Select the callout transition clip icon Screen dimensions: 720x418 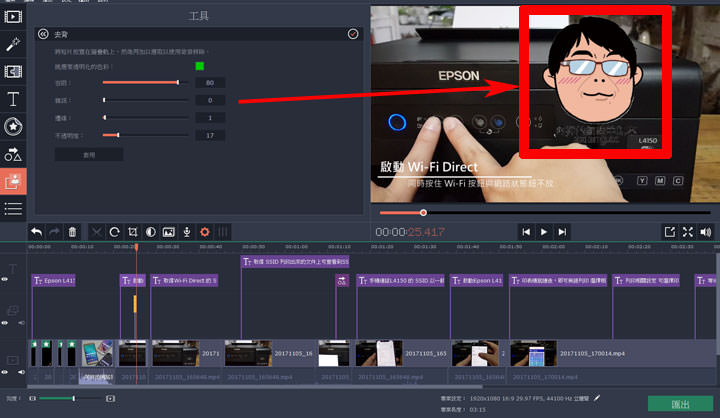tap(343, 280)
